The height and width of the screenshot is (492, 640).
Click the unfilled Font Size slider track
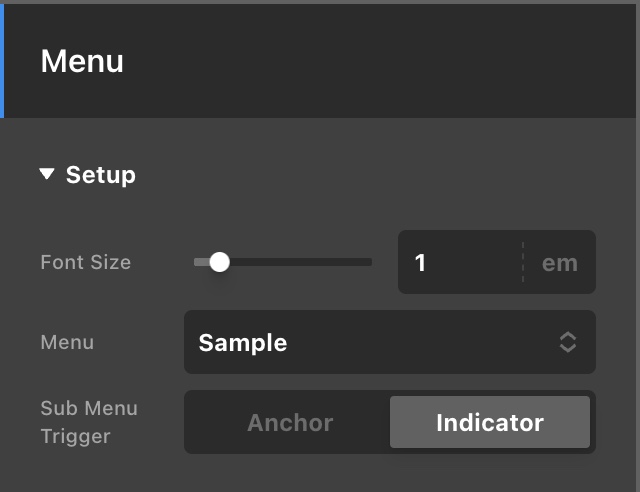pos(301,262)
